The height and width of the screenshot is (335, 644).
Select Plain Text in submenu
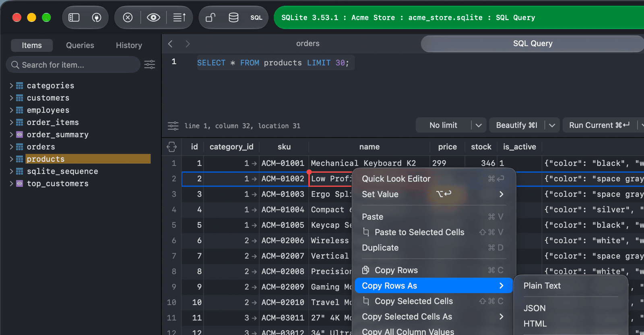point(571,285)
